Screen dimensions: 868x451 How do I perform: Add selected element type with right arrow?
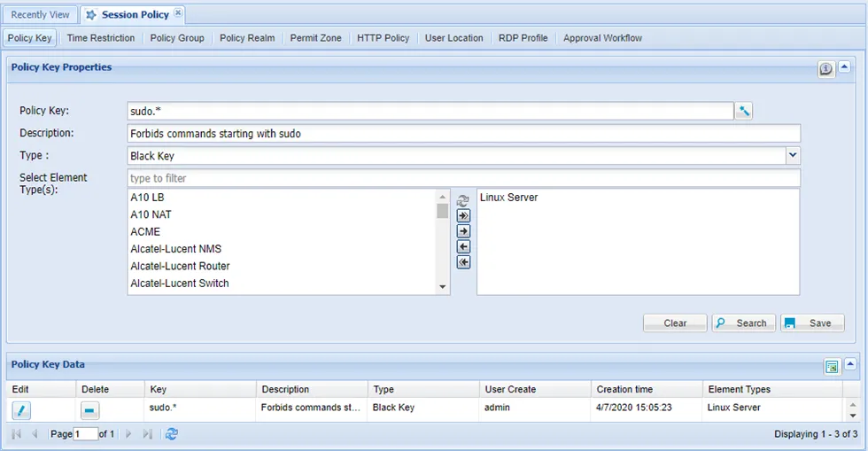point(463,231)
